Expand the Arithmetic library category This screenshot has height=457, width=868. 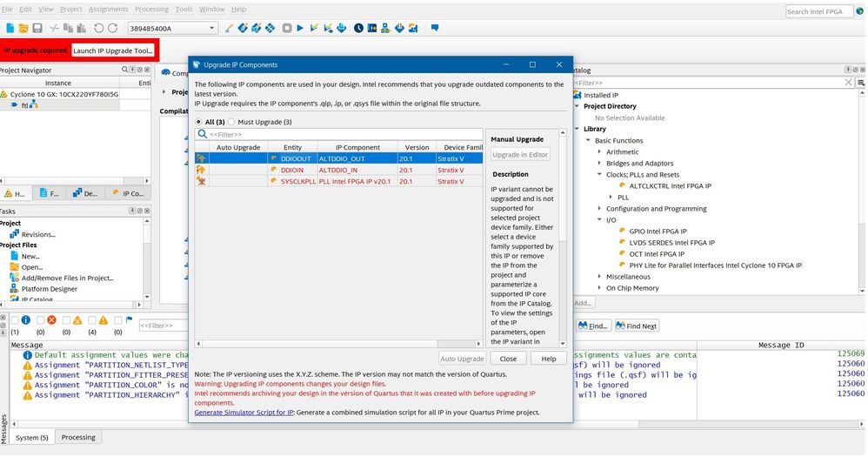[x=599, y=151]
